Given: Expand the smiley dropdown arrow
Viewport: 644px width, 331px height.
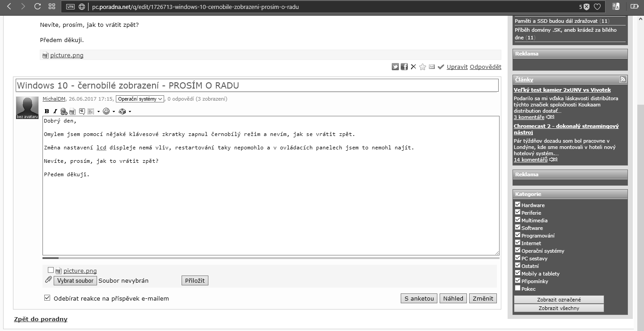Looking at the screenshot, I should click(x=114, y=111).
